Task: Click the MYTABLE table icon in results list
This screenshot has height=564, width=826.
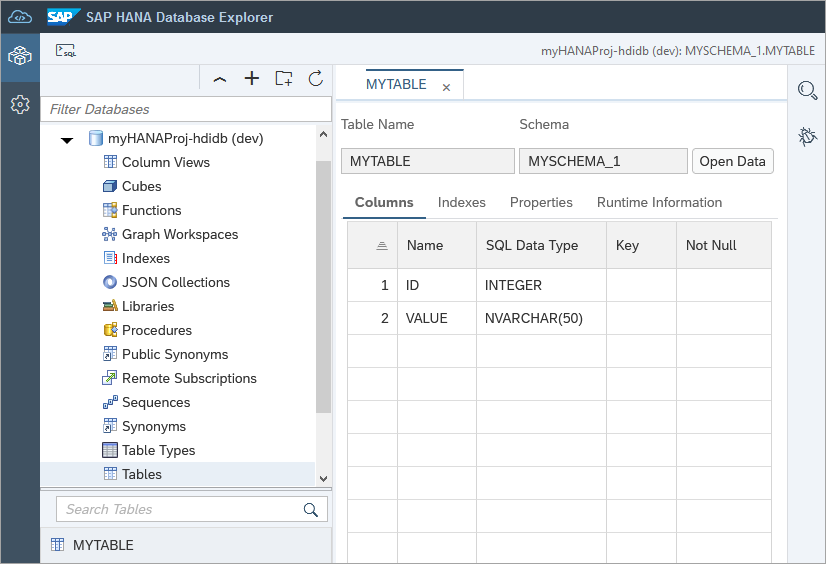Action: (x=57, y=545)
